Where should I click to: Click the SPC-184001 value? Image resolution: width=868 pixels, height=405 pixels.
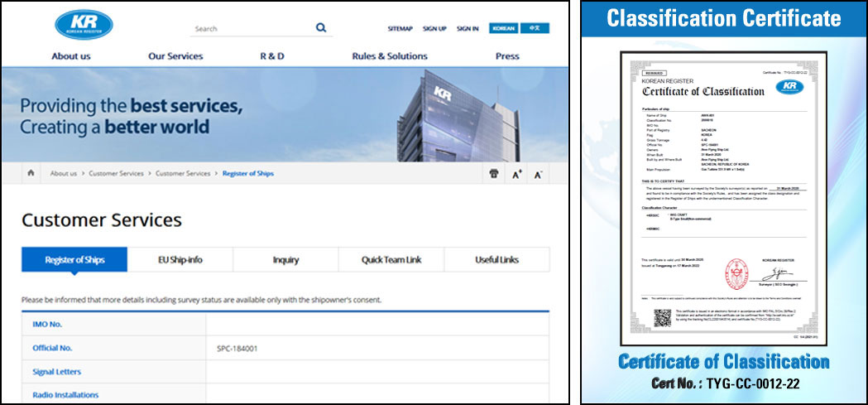237,349
